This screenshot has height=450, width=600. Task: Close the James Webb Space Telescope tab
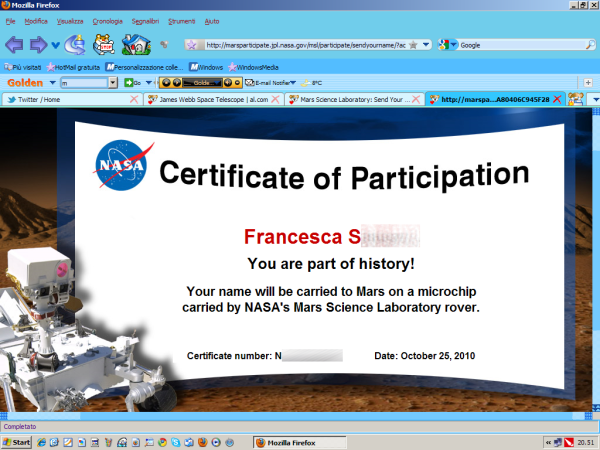click(275, 99)
